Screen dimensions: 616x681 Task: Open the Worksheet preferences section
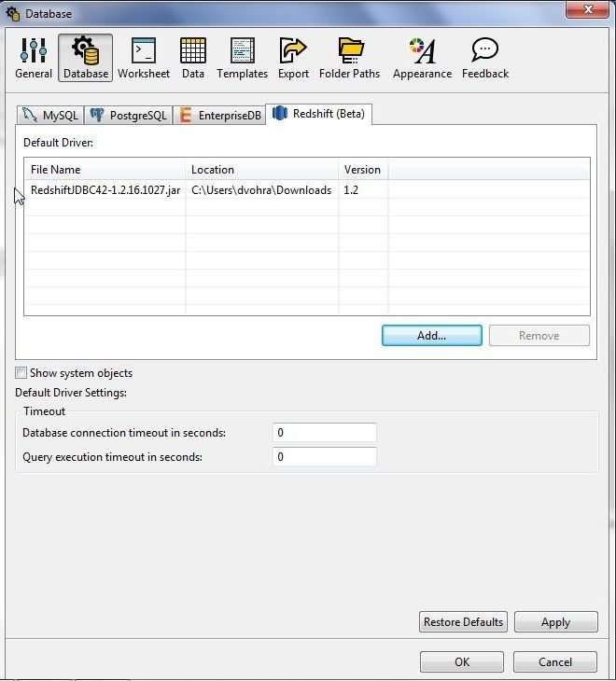[x=144, y=58]
